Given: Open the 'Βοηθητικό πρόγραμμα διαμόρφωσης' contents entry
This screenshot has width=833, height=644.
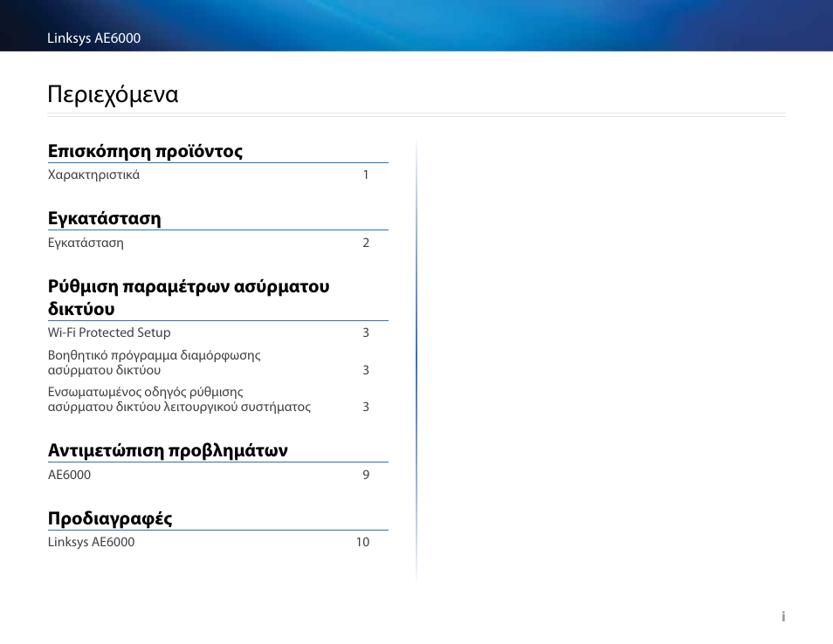Looking at the screenshot, I should (154, 362).
